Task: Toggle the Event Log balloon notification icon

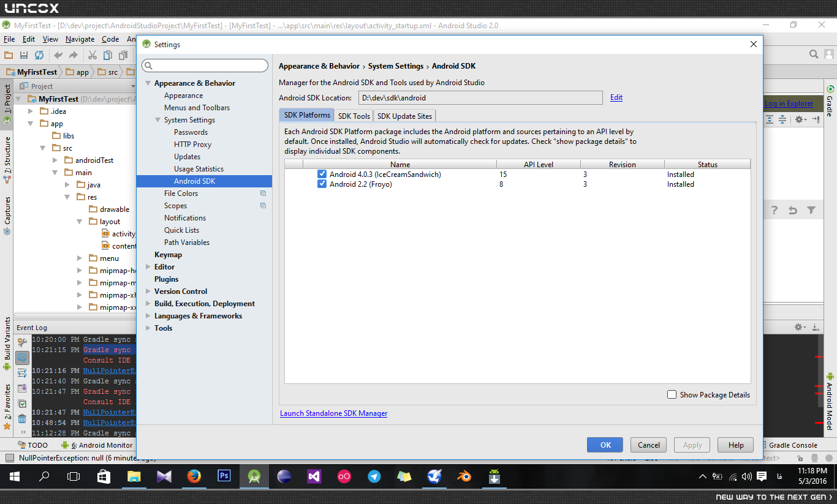Action: coord(22,358)
